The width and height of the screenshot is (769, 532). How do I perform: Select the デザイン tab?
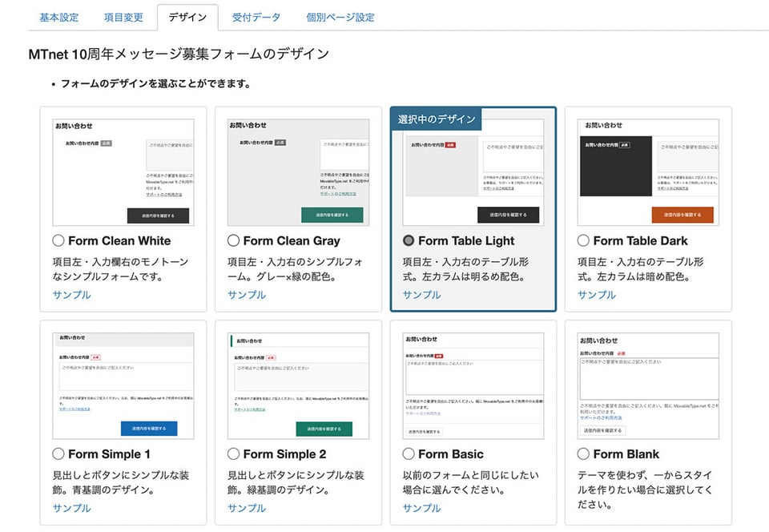point(187,18)
